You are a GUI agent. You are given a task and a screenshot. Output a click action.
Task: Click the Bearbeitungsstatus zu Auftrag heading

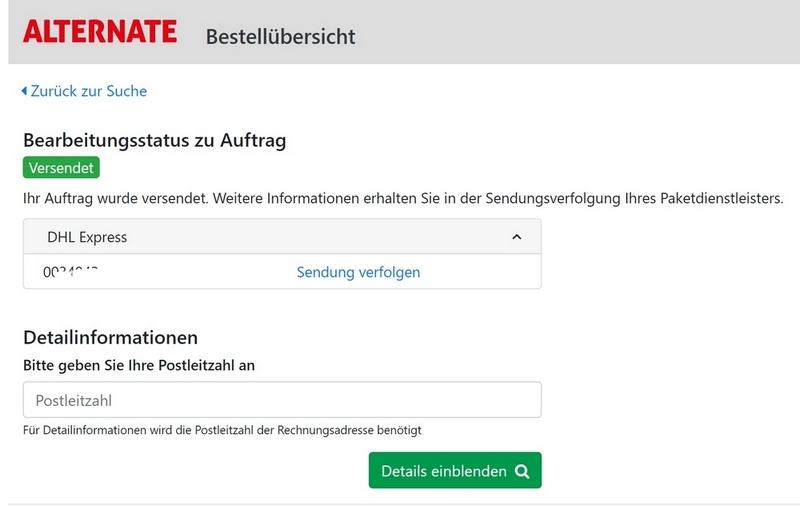click(154, 141)
